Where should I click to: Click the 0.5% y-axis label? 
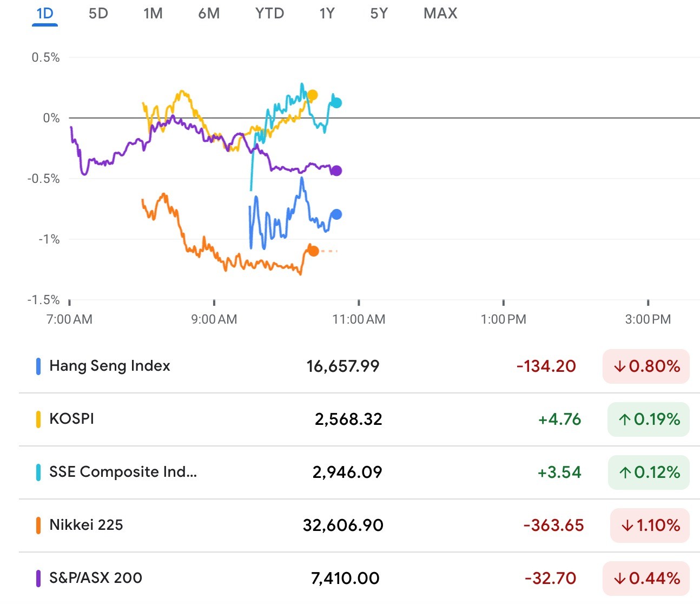(x=45, y=57)
